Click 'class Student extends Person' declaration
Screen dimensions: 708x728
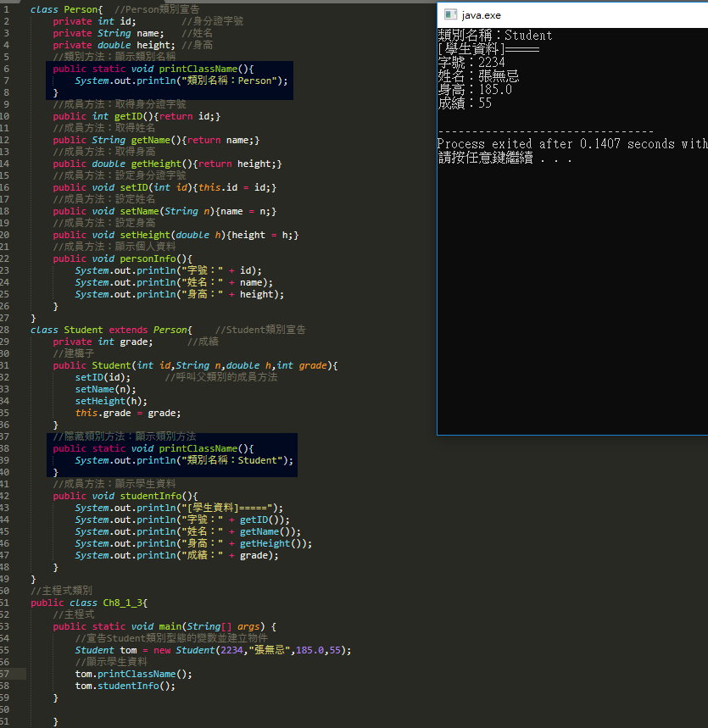pos(110,330)
